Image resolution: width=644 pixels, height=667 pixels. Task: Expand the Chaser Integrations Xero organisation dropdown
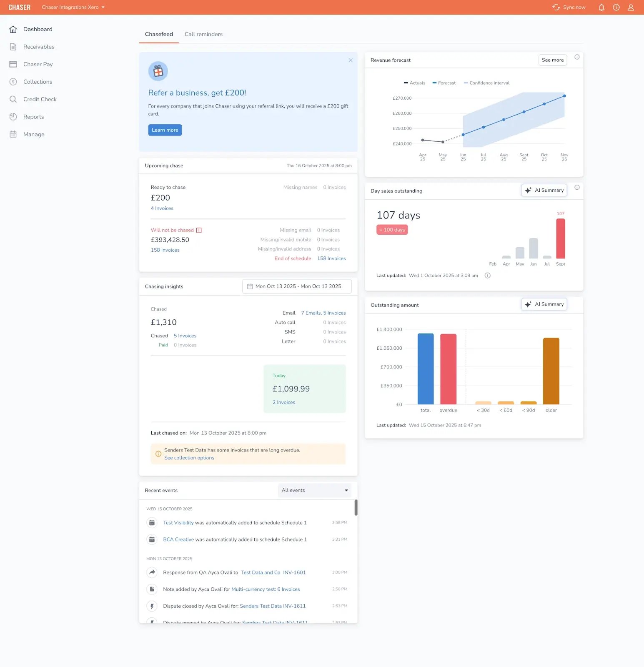click(73, 8)
